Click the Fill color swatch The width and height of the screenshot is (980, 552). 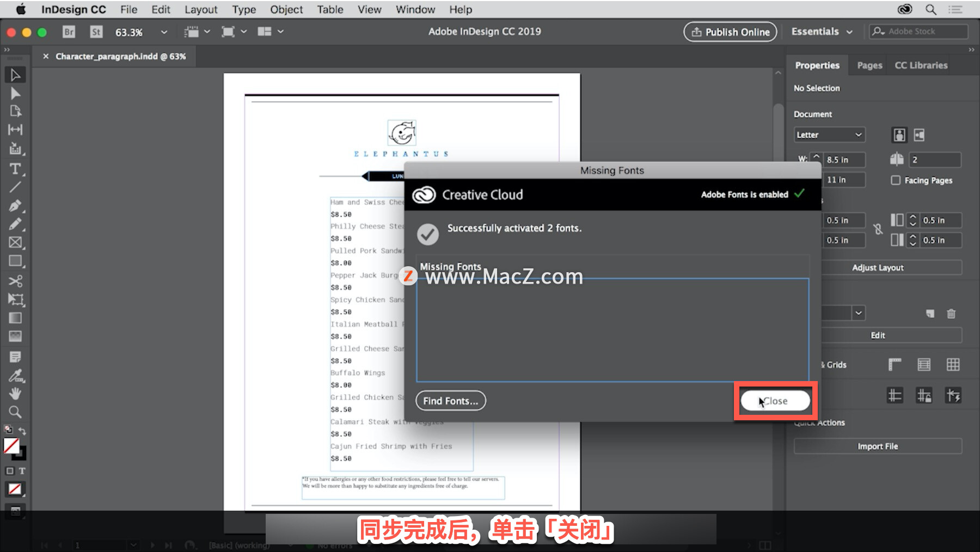pos(11,446)
